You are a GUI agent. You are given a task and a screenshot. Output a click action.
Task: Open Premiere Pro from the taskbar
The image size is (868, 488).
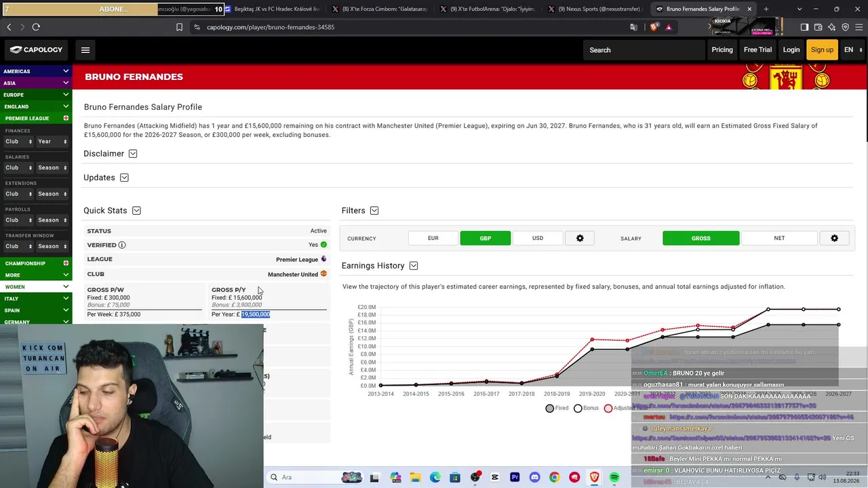pos(515,477)
